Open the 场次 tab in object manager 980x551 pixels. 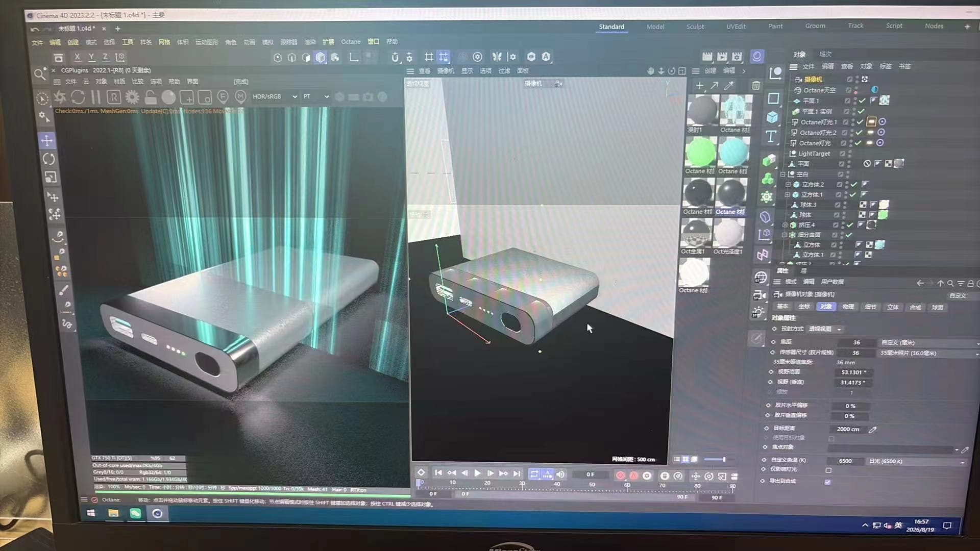tap(825, 54)
